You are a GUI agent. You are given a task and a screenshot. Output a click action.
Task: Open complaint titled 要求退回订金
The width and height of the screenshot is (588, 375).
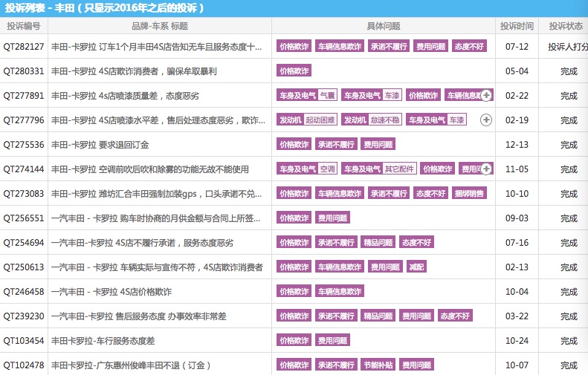click(x=100, y=145)
